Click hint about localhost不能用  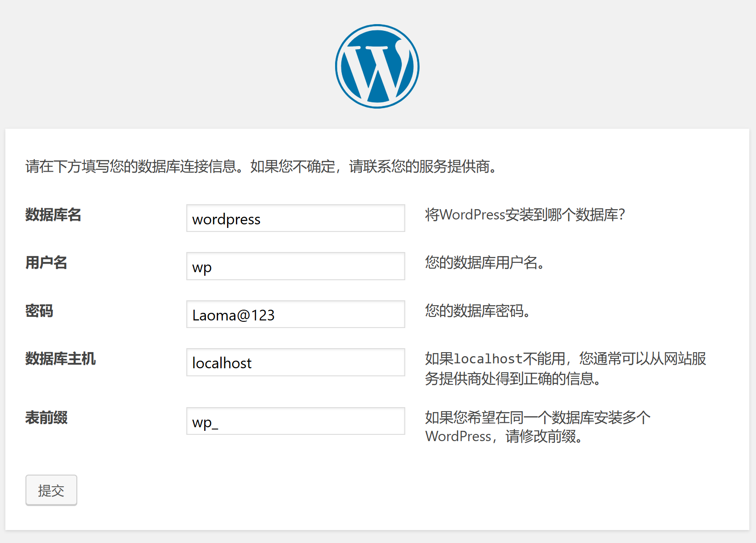coord(566,369)
